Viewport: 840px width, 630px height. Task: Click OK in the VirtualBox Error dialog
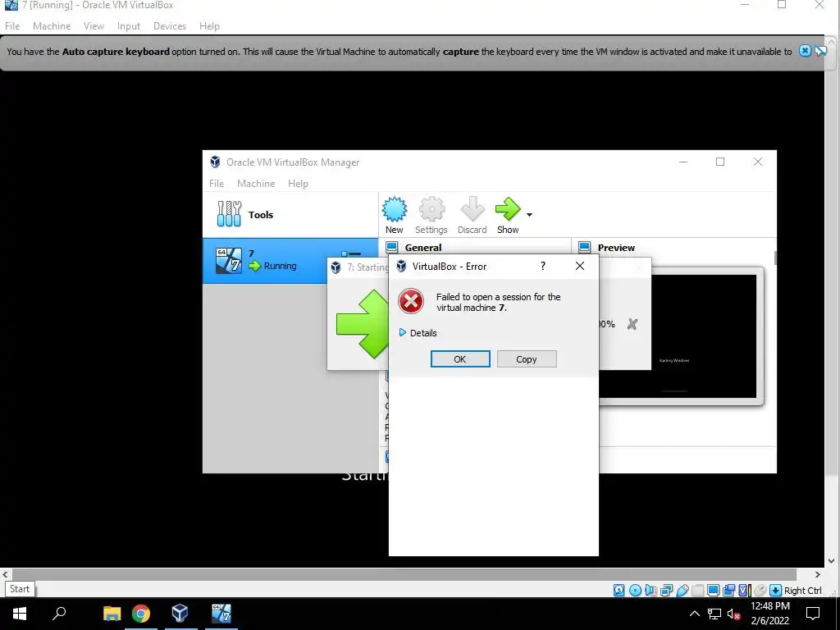pos(460,359)
